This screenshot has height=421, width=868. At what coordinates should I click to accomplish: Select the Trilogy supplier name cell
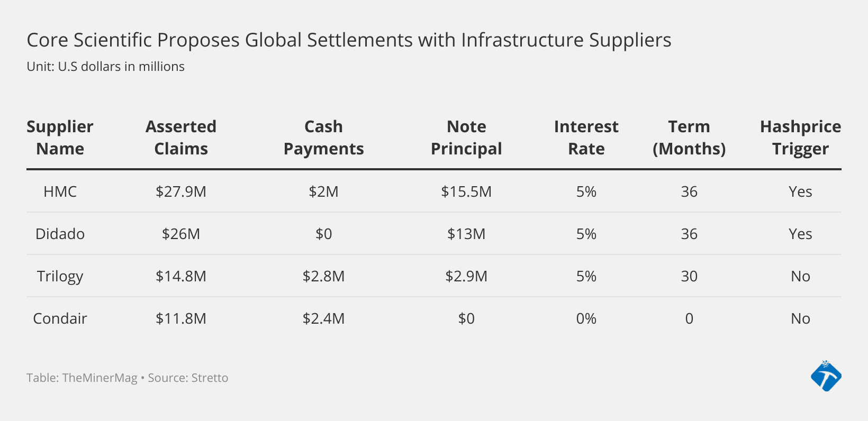[x=60, y=276]
